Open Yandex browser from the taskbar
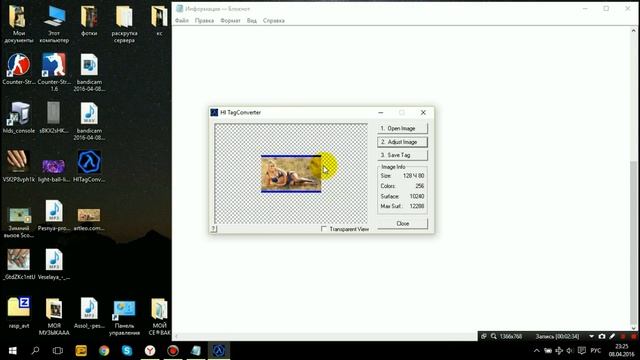The height and width of the screenshot is (360, 640). tap(150, 351)
